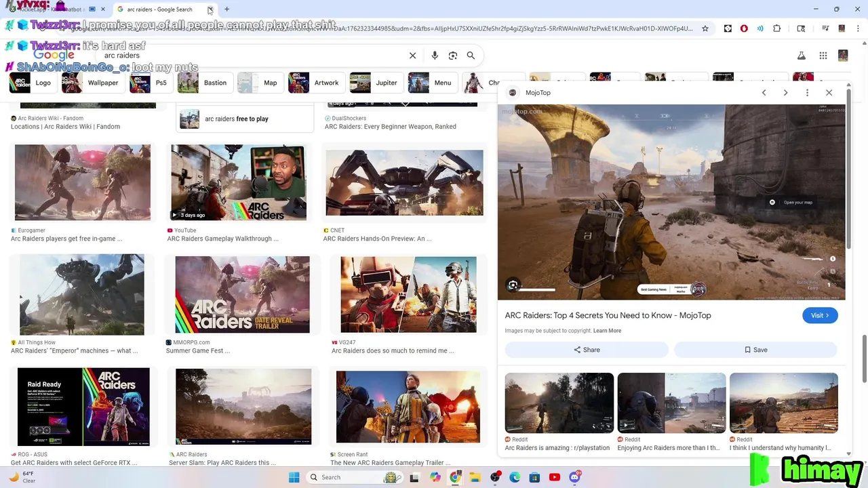Screen dimensions: 868x488
Task: Open DualShockers Every Beginner Weapon Ranked link
Action: pos(390,127)
